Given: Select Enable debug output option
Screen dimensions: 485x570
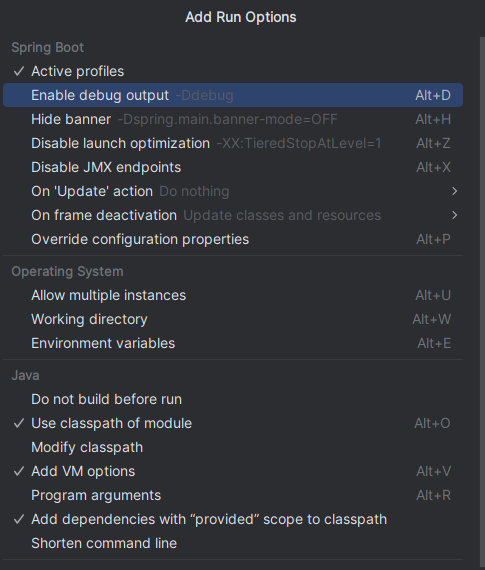Looking at the screenshot, I should (233, 95).
